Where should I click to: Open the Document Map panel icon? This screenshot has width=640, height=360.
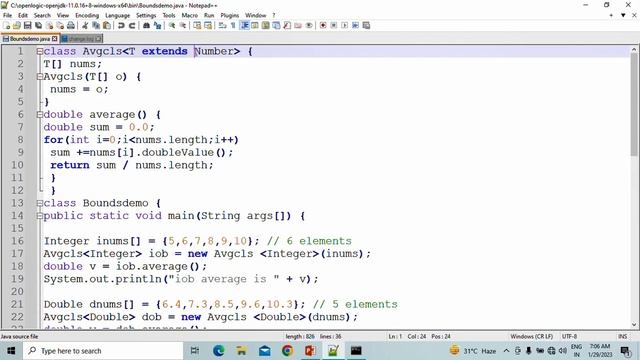265,25
